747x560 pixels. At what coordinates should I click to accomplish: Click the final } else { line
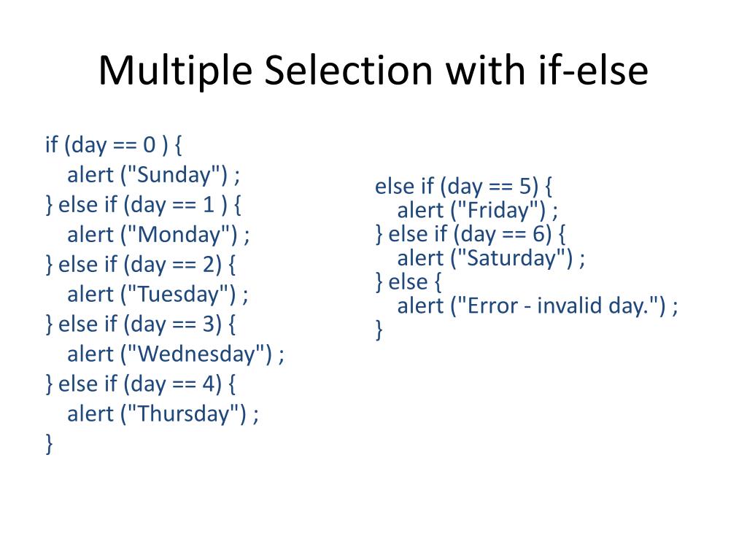tap(409, 282)
